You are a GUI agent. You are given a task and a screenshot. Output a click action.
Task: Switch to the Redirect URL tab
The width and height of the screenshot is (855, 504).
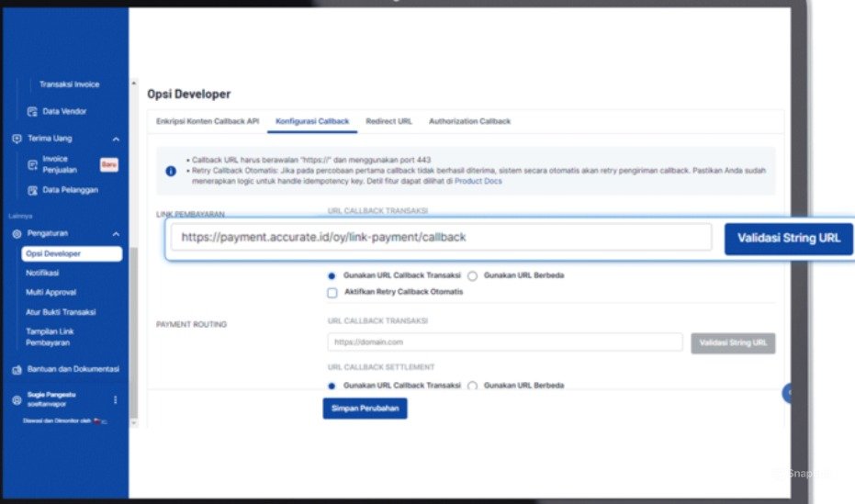pos(388,121)
